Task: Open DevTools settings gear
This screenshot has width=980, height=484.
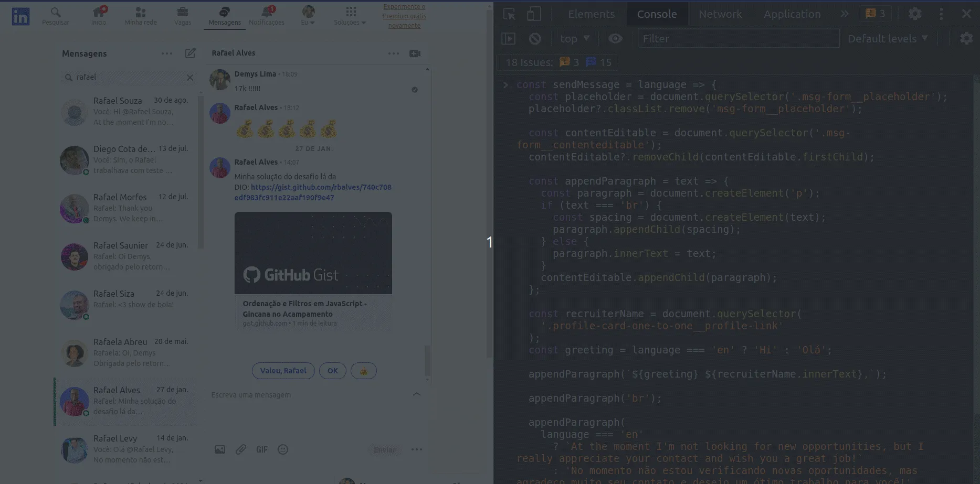Action: click(x=915, y=14)
